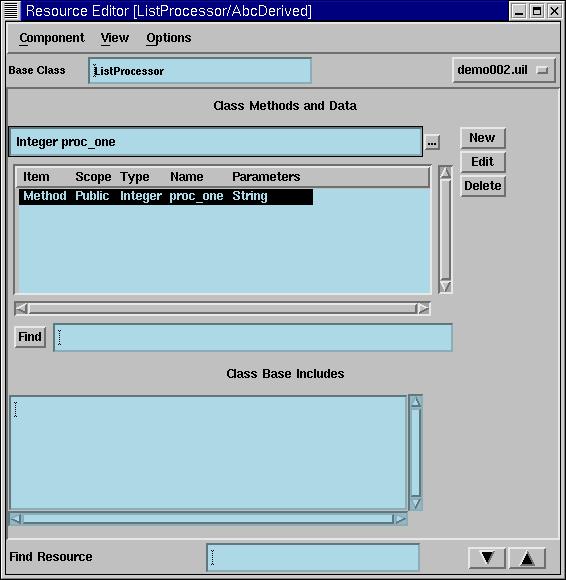Click the Find button
The image size is (566, 580).
30,337
